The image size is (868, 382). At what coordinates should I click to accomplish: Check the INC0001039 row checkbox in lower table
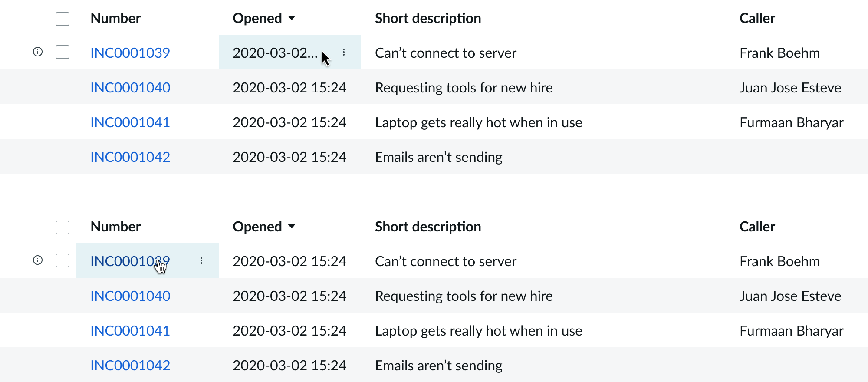coord(62,260)
